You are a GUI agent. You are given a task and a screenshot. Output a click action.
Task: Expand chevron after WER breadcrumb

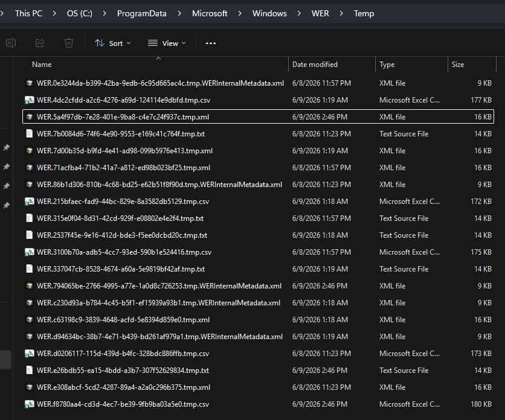[341, 13]
